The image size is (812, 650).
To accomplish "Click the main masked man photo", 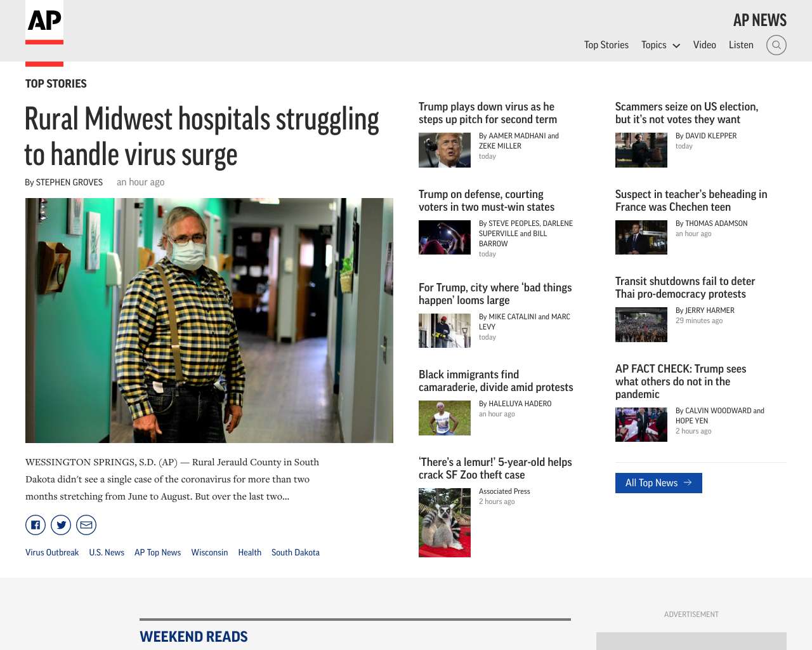I will [x=209, y=321].
